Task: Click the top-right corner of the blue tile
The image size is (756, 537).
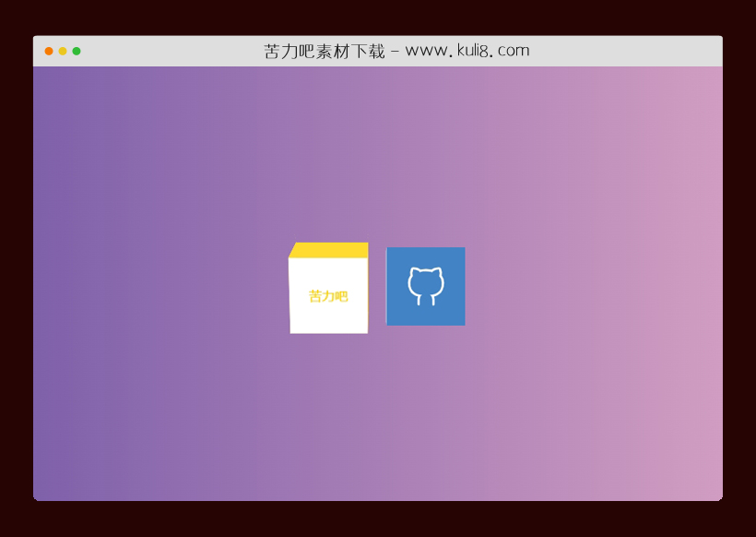Action: click(462, 250)
